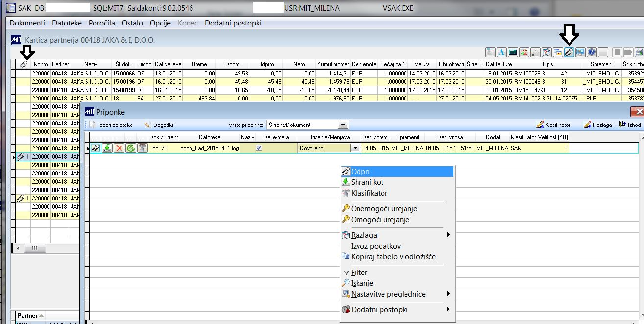The height and width of the screenshot is (324, 644).
Task: Click the printer icon in top toolbar
Action: pyautogui.click(x=639, y=52)
